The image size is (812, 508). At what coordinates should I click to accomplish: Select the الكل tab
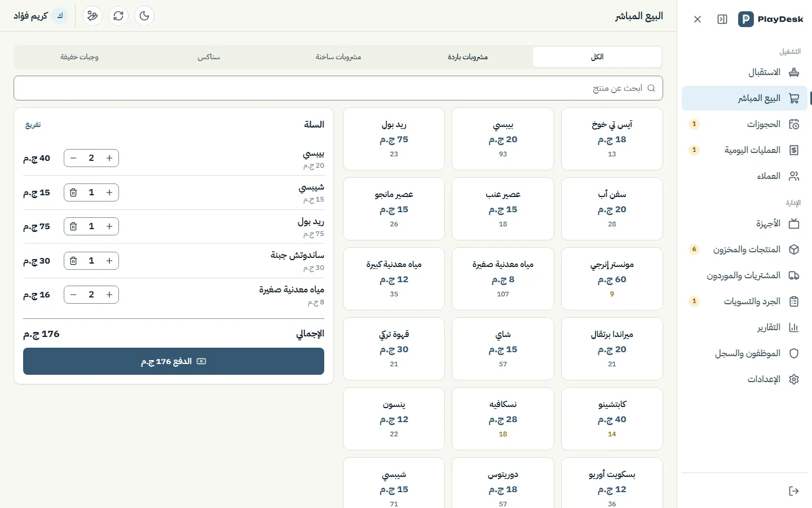point(597,57)
